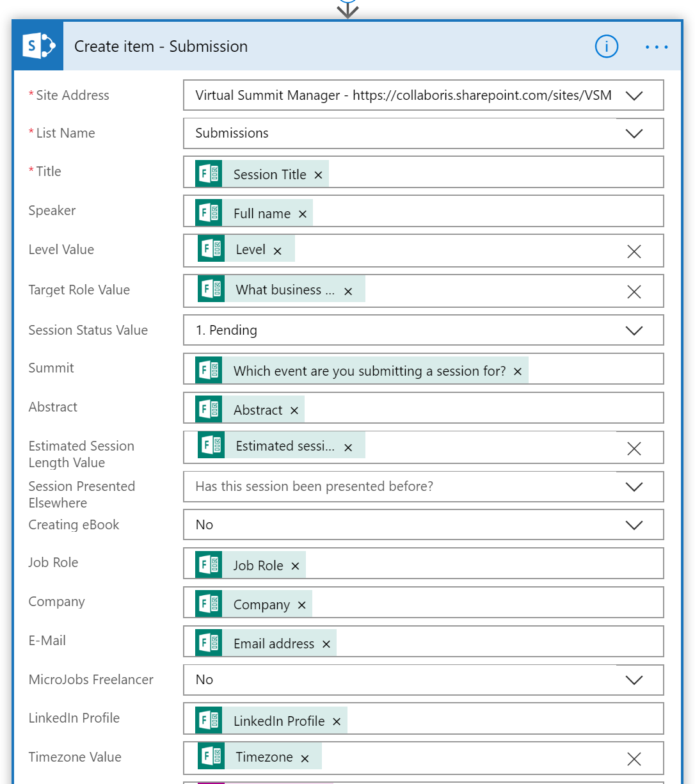Open the info icon for Create item
The height and width of the screenshot is (784, 695).
click(x=606, y=46)
